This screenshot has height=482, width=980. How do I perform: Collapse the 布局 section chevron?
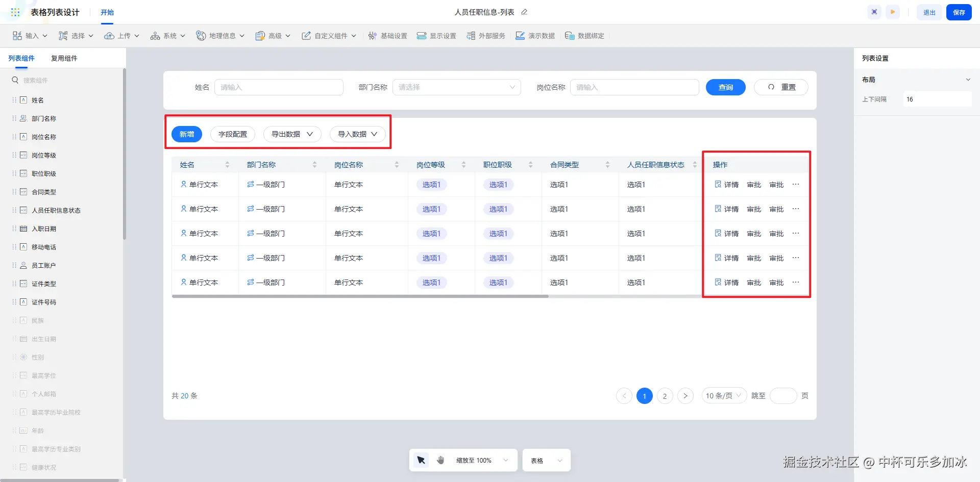coord(968,80)
